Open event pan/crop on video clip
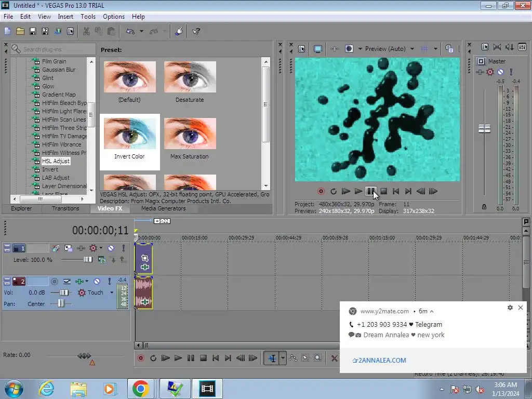This screenshot has width=532, height=399. coord(145,258)
